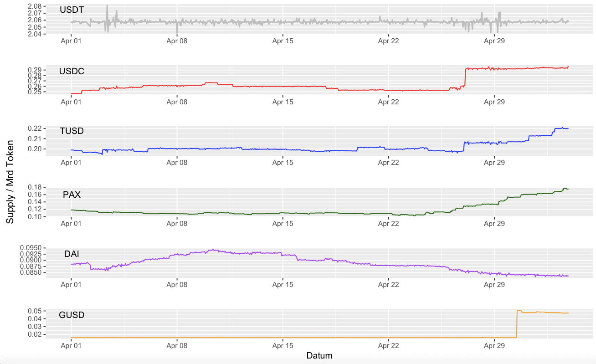The width and height of the screenshot is (596, 364).
Task: Click the 0.18 tick on the PAX axis
Action: click(x=35, y=187)
